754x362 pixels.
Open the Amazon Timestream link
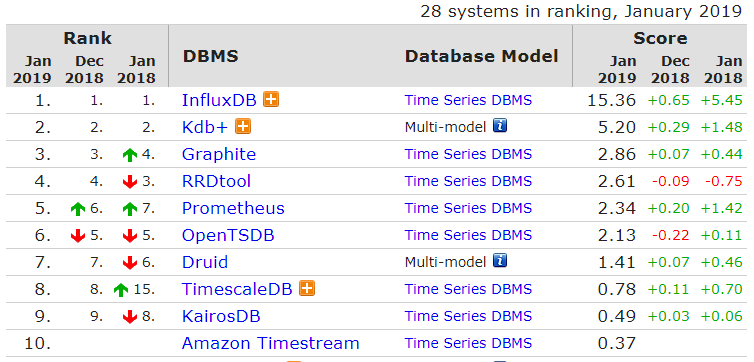click(271, 343)
